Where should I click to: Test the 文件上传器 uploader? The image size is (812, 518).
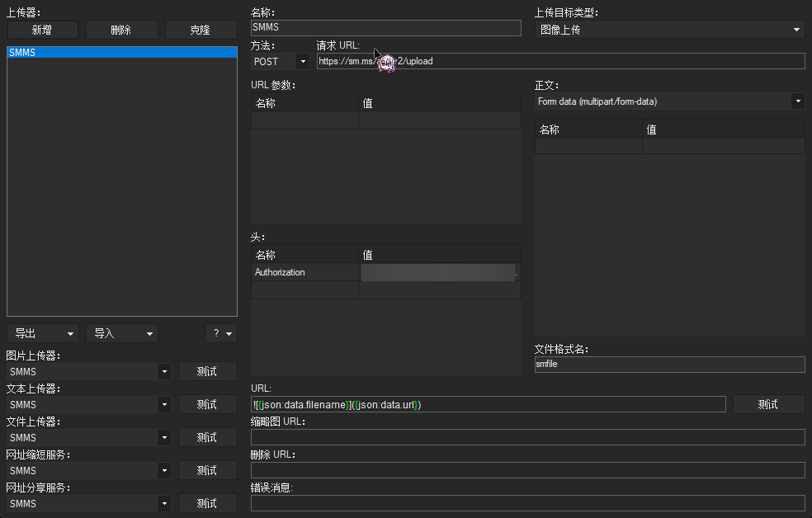tap(208, 438)
